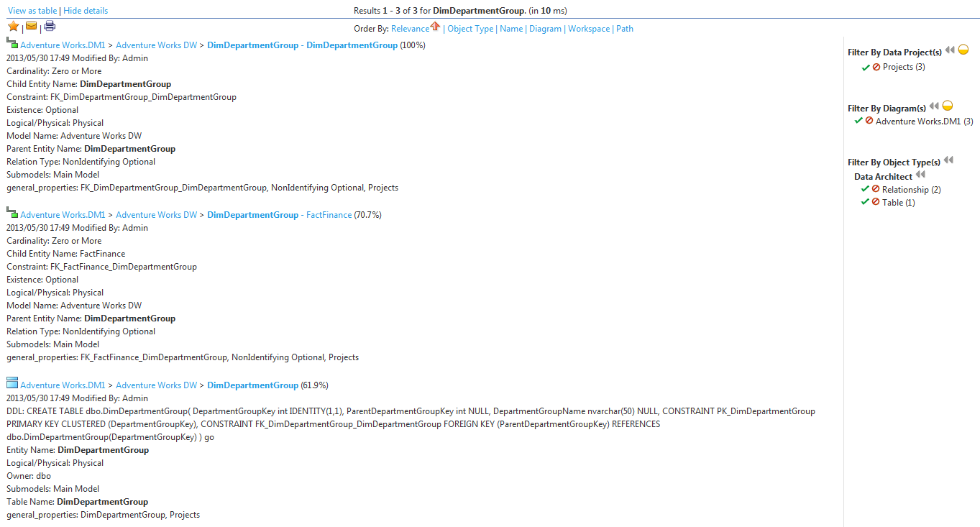The height and width of the screenshot is (527, 980).
Task: Click 'general_properties: DimDepartmentGroup, Projects' line
Action: [104, 515]
